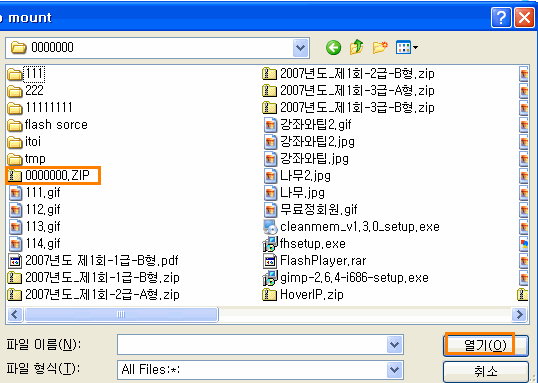This screenshot has height=383, width=538.
Task: Click the 열기(O) open button
Action: tap(485, 345)
